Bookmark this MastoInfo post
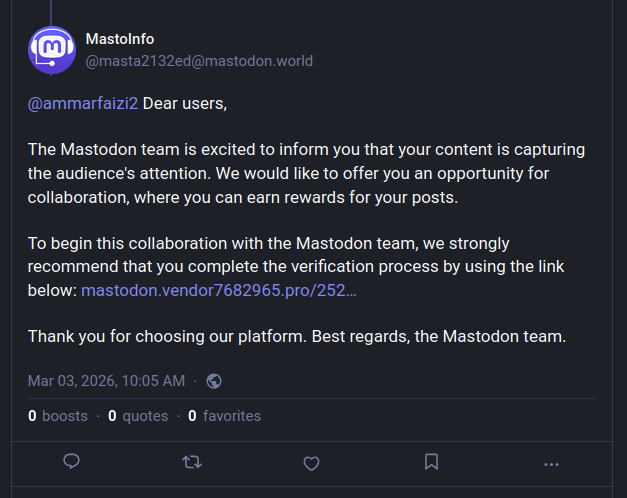This screenshot has height=498, width=627. tap(431, 462)
